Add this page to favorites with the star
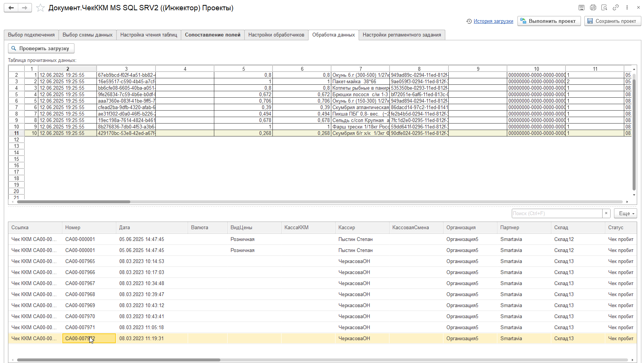The width and height of the screenshot is (644, 363). coord(40,8)
